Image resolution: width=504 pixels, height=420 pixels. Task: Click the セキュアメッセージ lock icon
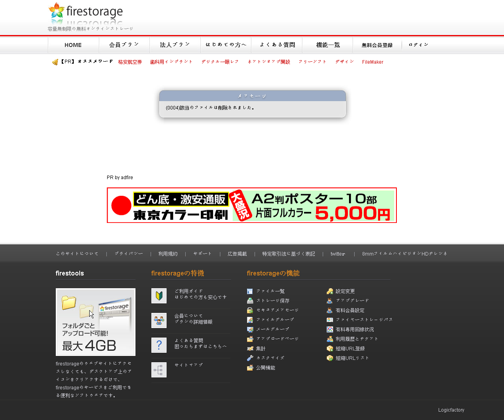pyautogui.click(x=250, y=311)
